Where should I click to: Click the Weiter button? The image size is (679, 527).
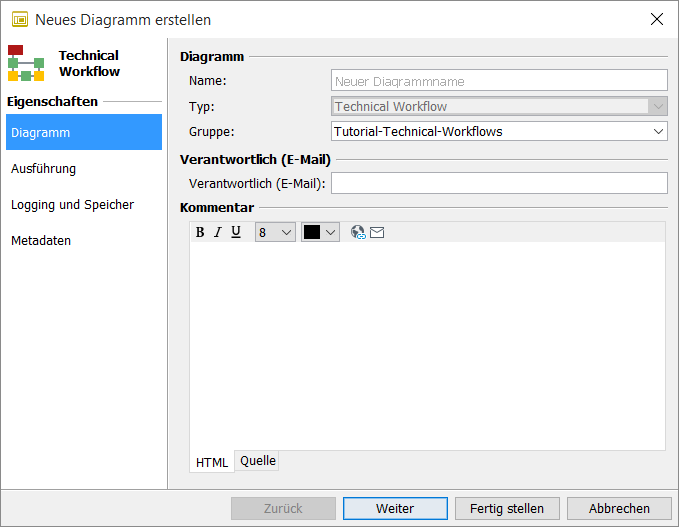point(395,508)
